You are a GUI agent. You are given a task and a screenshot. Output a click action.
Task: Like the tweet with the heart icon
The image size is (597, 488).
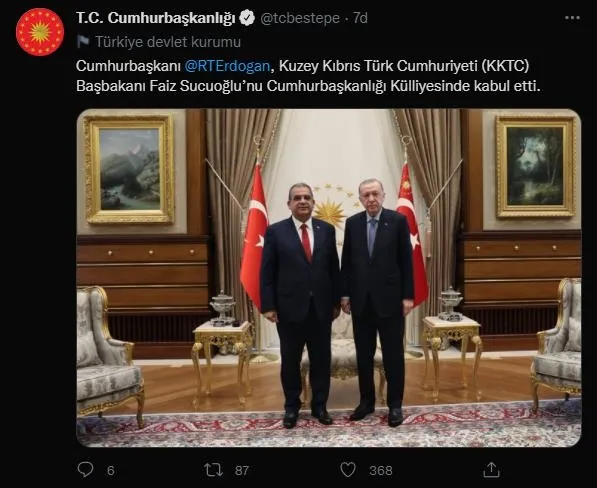click(348, 470)
